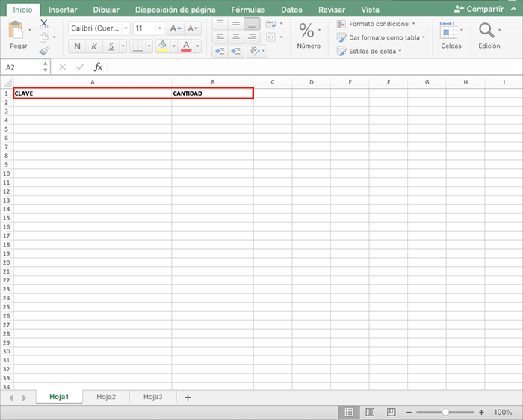The height and width of the screenshot is (420, 523).
Task: Click the Pegar paste button
Action: click(18, 36)
